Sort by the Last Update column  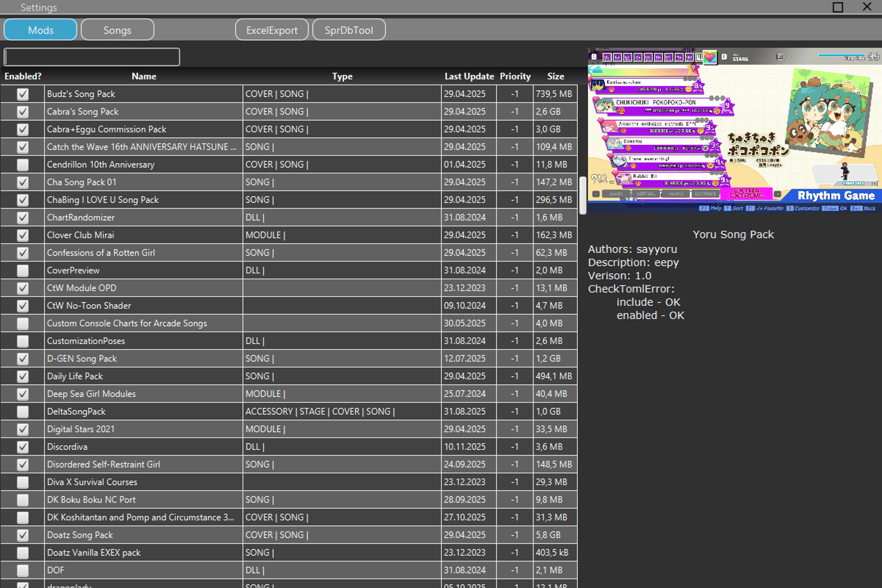[468, 76]
